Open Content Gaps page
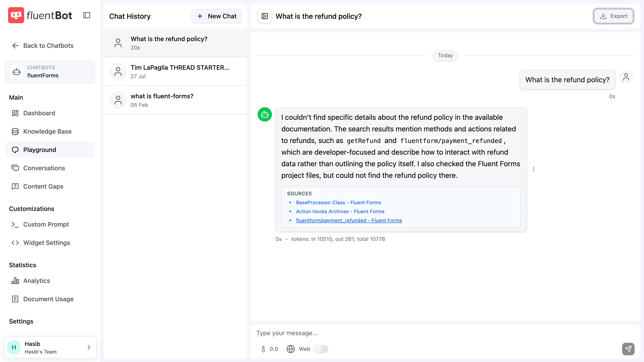Viewport: 644px width, 362px height. click(50, 186)
